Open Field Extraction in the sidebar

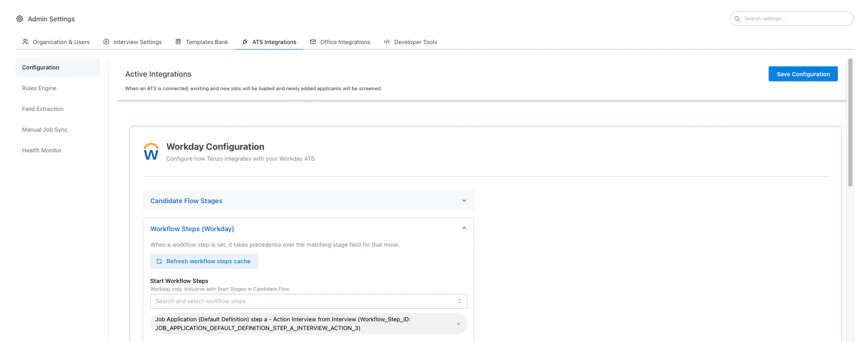coord(57,109)
